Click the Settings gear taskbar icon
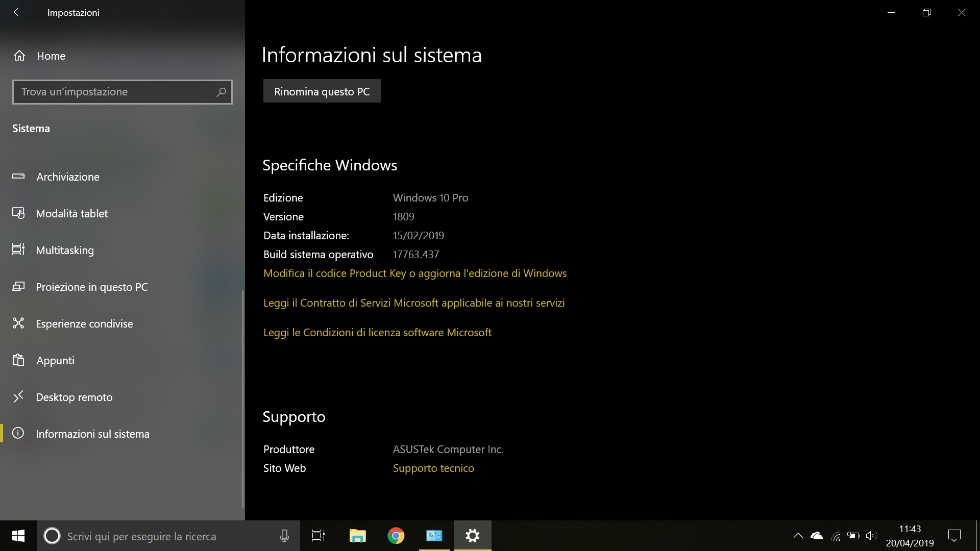 [x=473, y=536]
